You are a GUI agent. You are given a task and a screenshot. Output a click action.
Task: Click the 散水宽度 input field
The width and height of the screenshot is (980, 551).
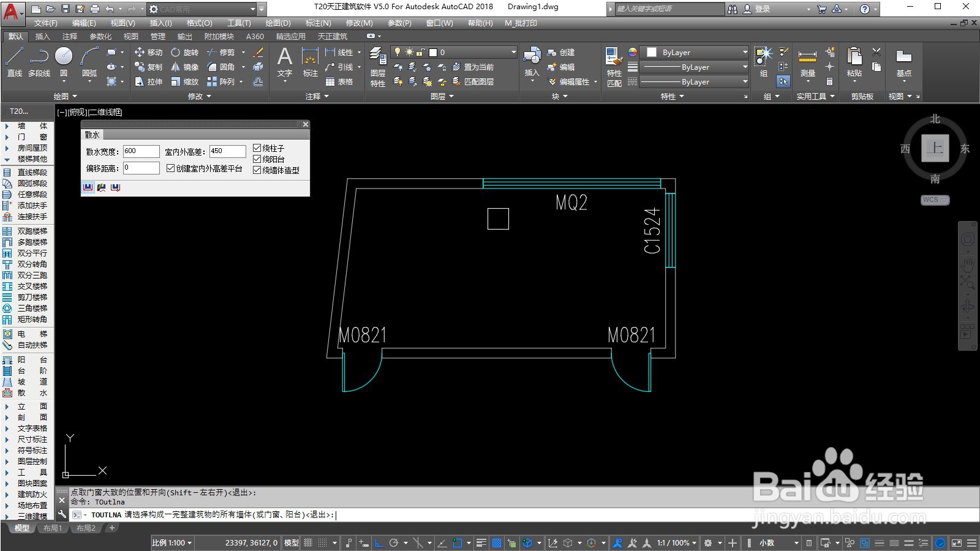141,151
